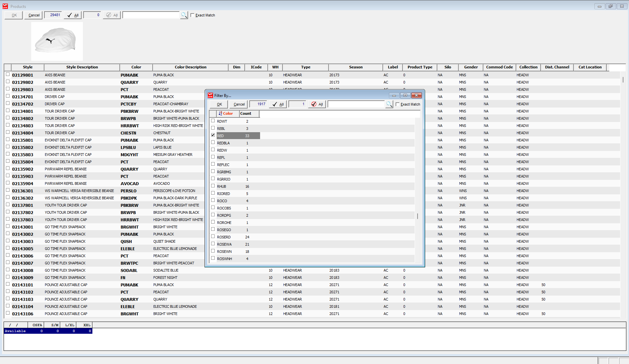The height and width of the screenshot is (364, 629).
Task: Tick checkbox for style 02143101
Action: point(8,284)
